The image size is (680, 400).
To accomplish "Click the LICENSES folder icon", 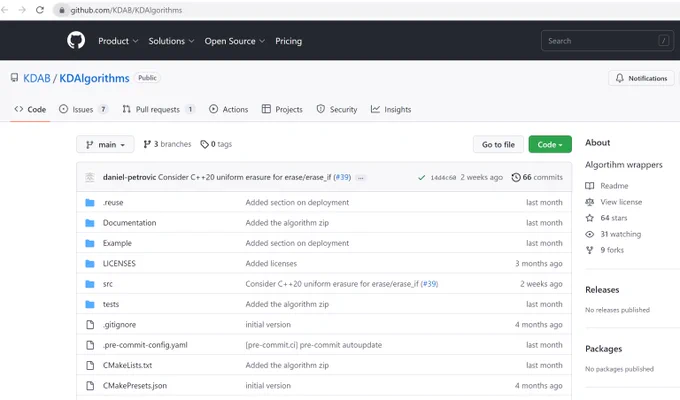I will pyautogui.click(x=90, y=264).
